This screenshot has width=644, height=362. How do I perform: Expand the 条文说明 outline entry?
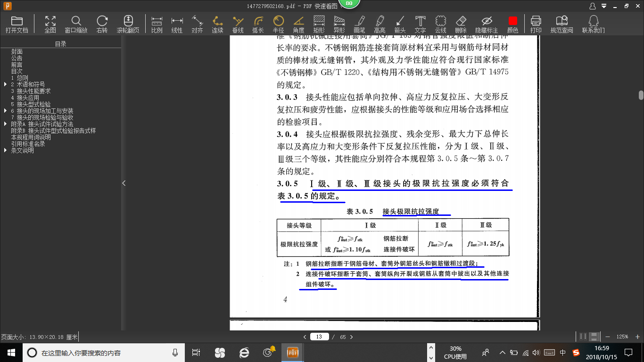[x=5, y=150]
